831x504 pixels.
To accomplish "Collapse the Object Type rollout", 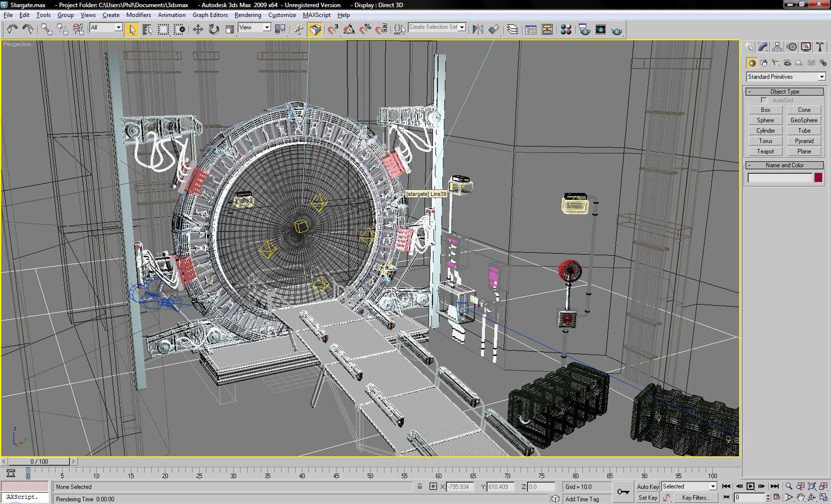I will [x=785, y=91].
